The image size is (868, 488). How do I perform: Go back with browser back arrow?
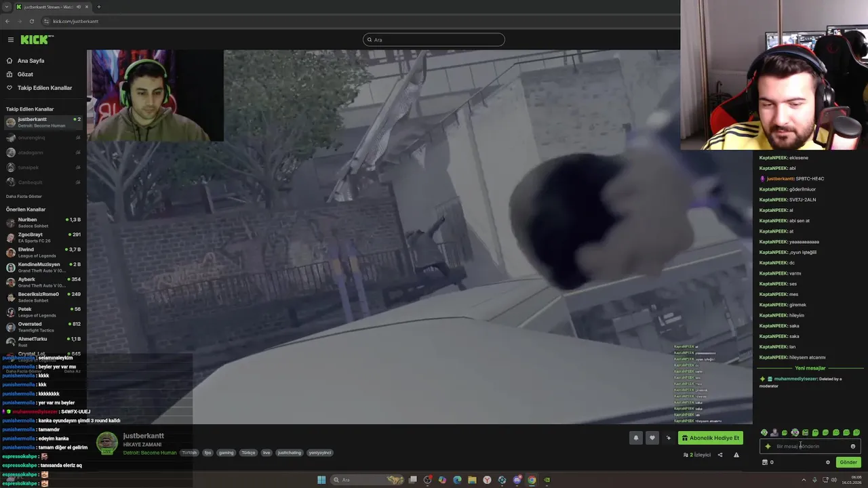(x=7, y=21)
